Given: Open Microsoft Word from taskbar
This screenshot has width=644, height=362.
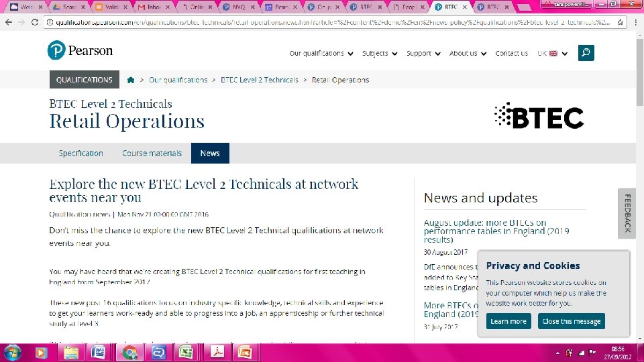Looking at the screenshot, I should 98,353.
